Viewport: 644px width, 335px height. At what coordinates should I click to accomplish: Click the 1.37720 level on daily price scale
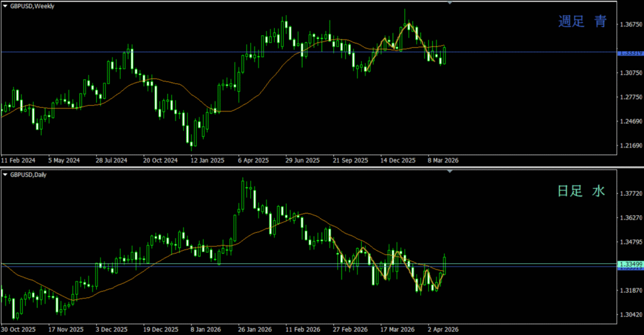[x=630, y=194]
